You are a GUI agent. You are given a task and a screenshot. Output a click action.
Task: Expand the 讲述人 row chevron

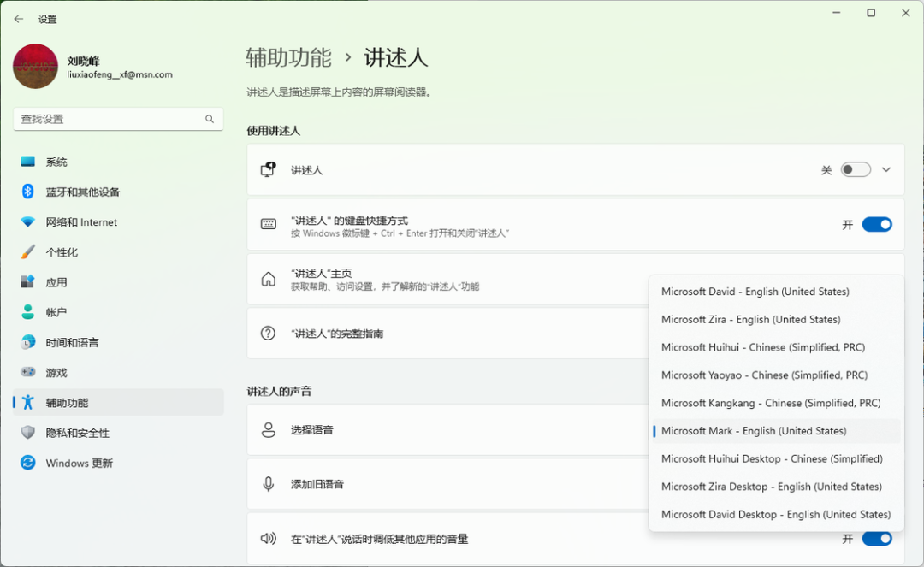coord(885,169)
